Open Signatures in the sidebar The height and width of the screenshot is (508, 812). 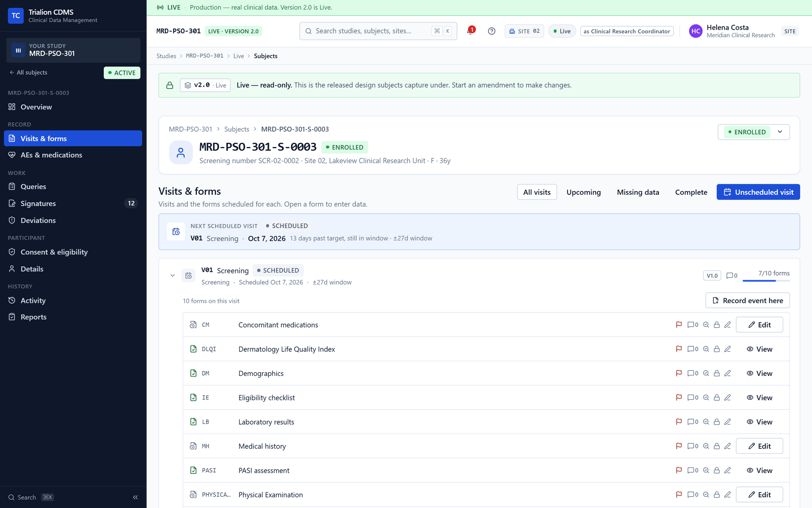(73, 204)
